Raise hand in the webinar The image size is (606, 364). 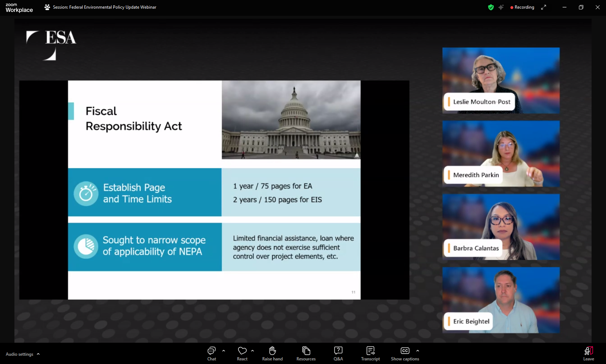pos(272,353)
